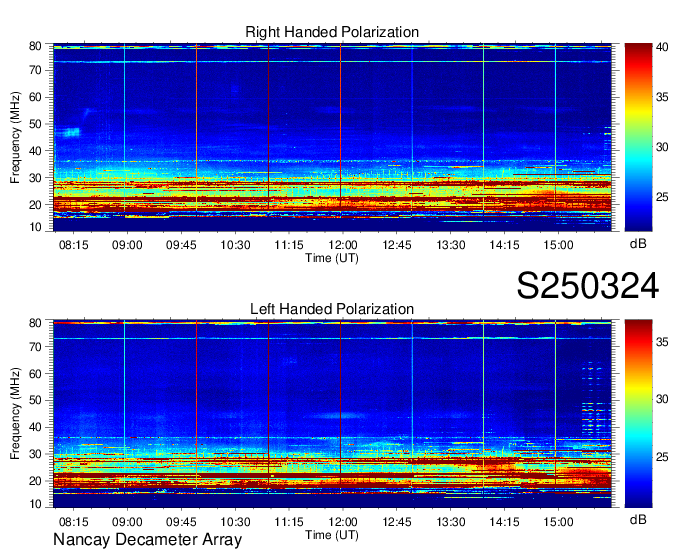This screenshot has width=680, height=552.
Task: Click the 25 dB tick on lower colorbar
Action: 662,457
